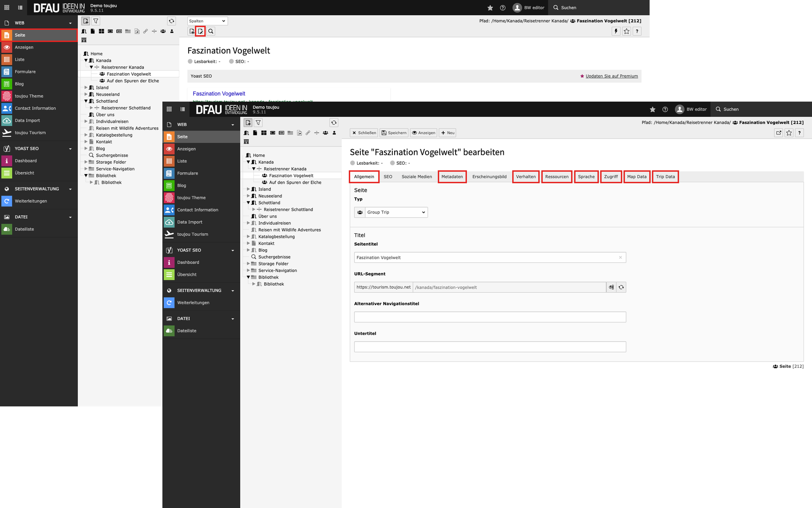
Task: Click the edit page properties icon
Action: [200, 31]
